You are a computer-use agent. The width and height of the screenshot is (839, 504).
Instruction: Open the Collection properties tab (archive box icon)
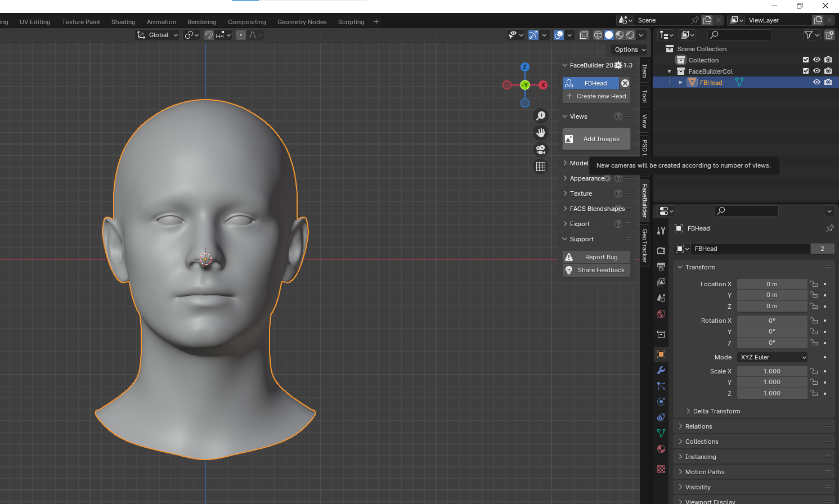tap(661, 334)
